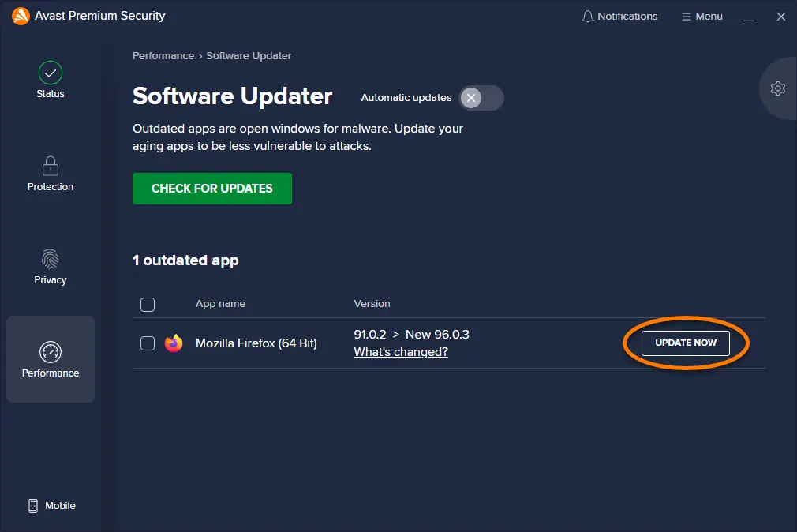This screenshot has height=532, width=797.
Task: Open the What's changed? link
Action: [x=401, y=352]
